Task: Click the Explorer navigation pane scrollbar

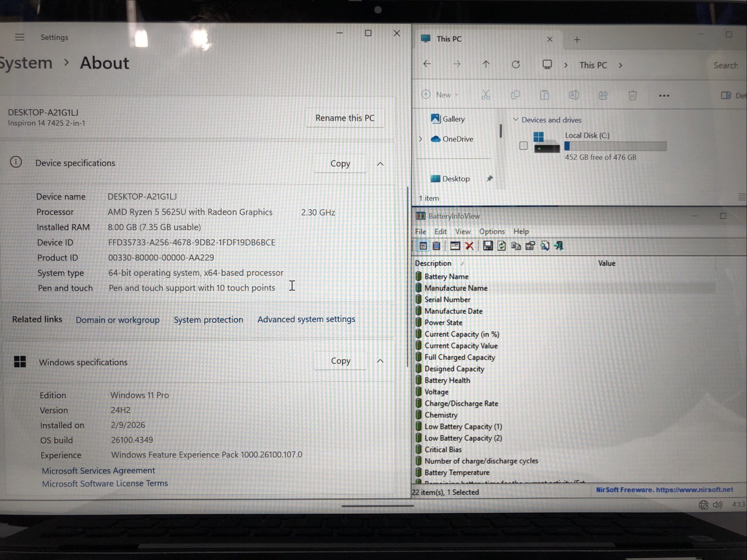Action: 501,131
